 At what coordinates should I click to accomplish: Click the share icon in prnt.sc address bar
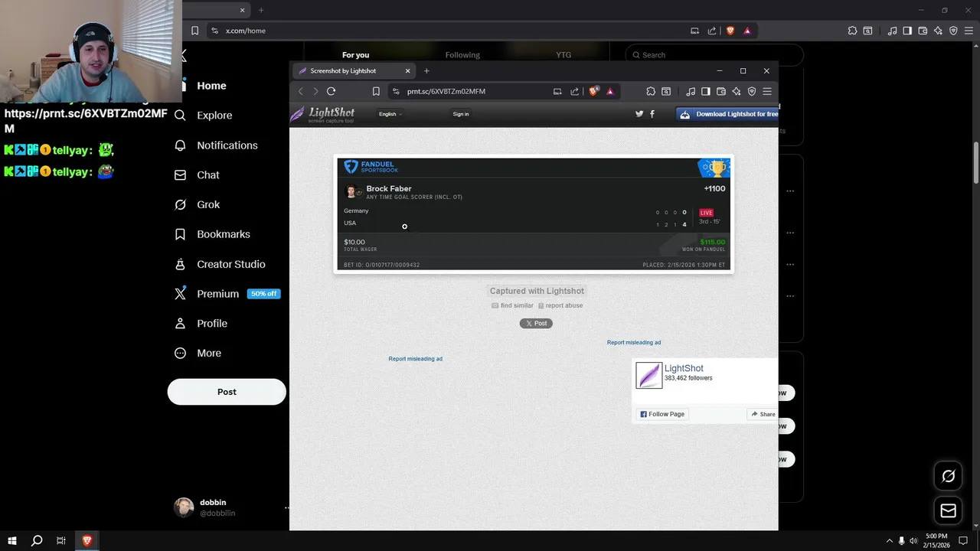574,91
